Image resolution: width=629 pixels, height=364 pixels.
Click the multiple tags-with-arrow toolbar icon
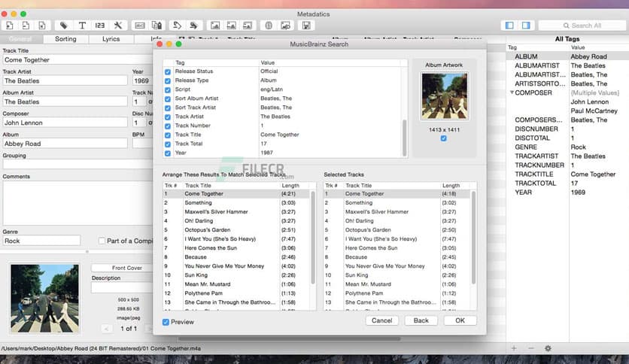[x=194, y=26]
